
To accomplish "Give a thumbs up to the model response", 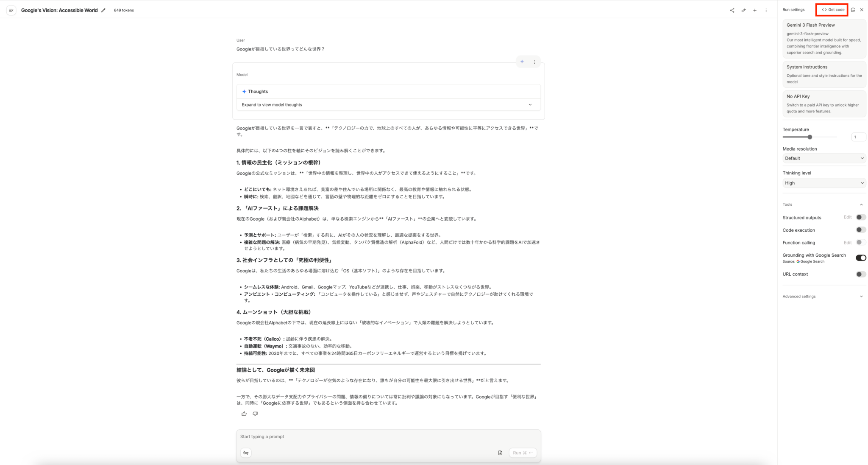I will pos(244,414).
